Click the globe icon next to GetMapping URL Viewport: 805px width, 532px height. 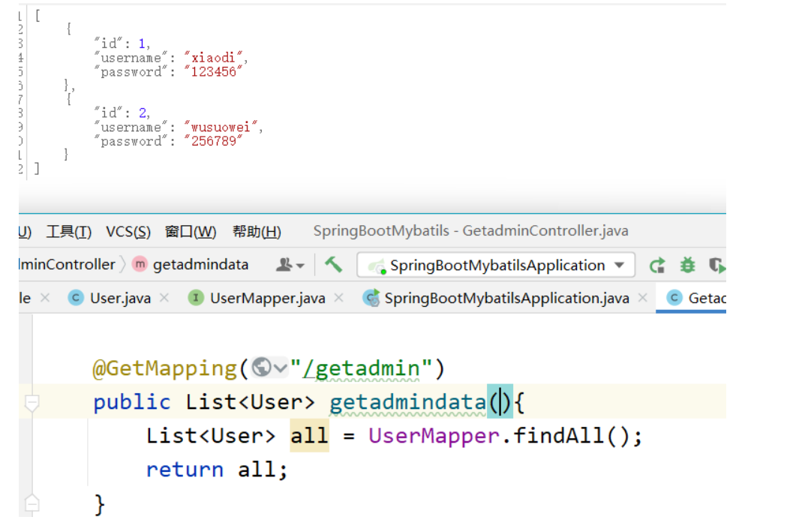coord(261,368)
